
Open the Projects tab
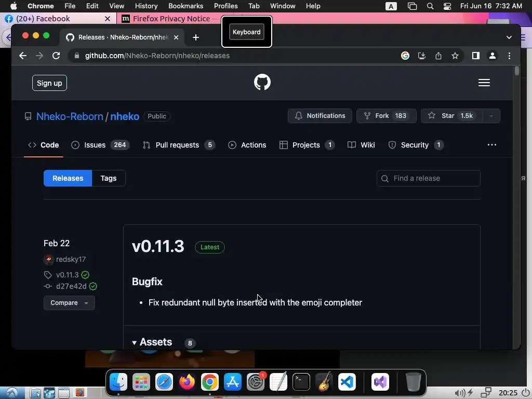[x=307, y=145]
